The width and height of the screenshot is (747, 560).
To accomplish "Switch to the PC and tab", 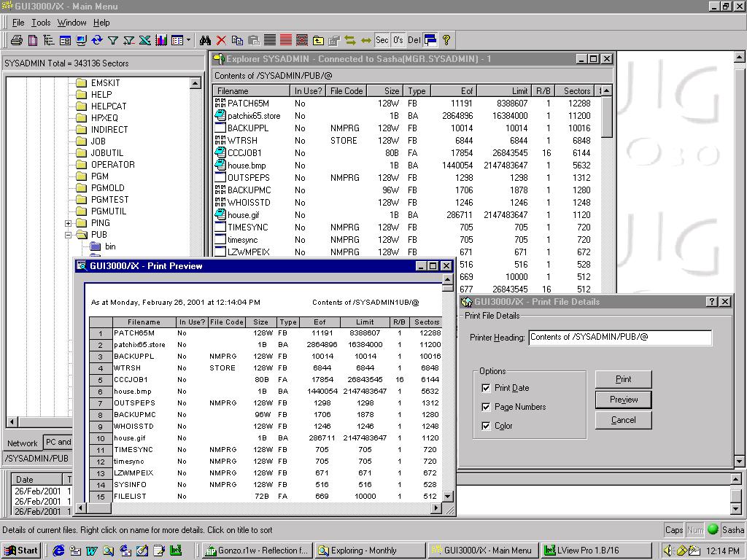I will 58,442.
